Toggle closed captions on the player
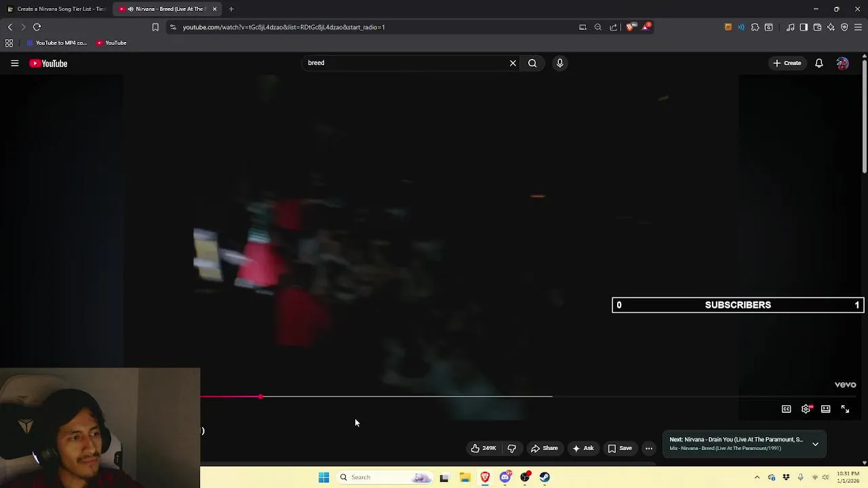 (x=786, y=409)
